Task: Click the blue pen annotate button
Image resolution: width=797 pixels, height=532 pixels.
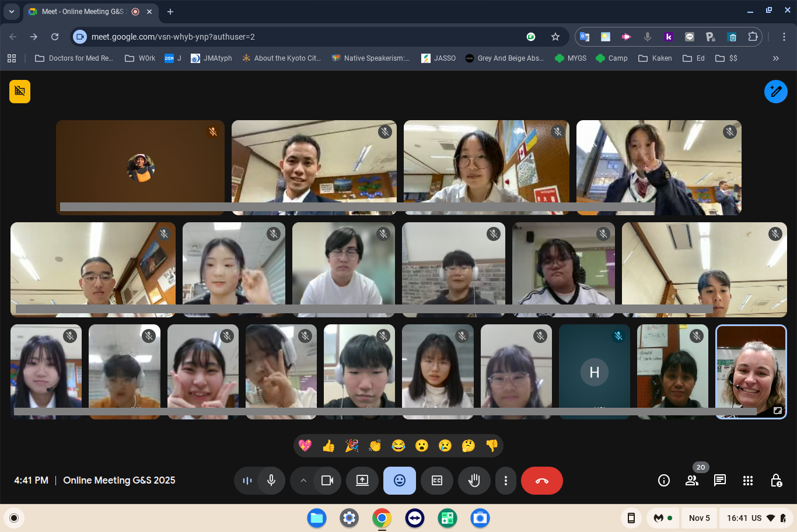Action: pyautogui.click(x=775, y=92)
